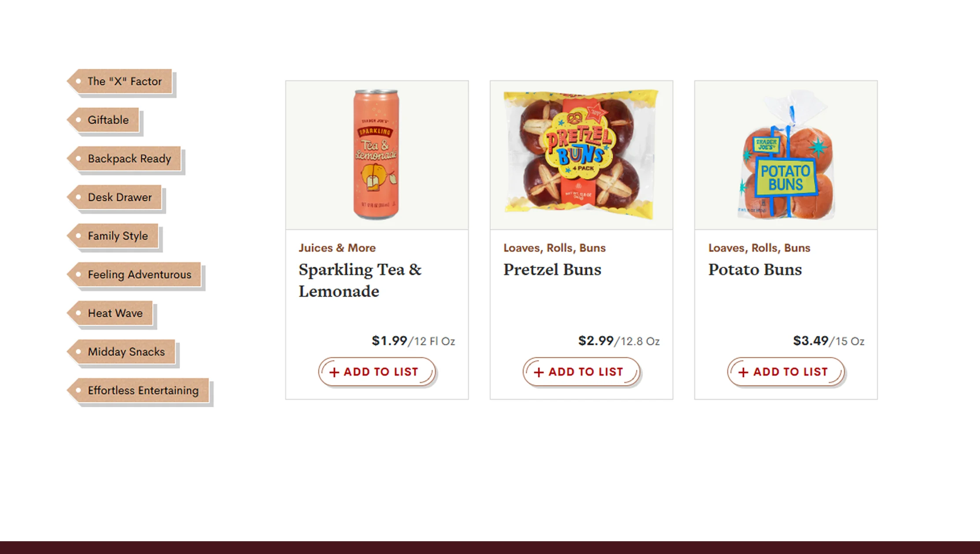Add Sparkling Tea & Lemonade to list
The image size is (980, 554).
pyautogui.click(x=376, y=372)
